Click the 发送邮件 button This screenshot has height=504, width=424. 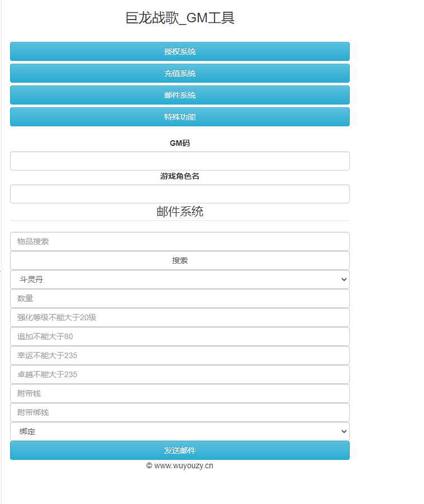tap(180, 450)
